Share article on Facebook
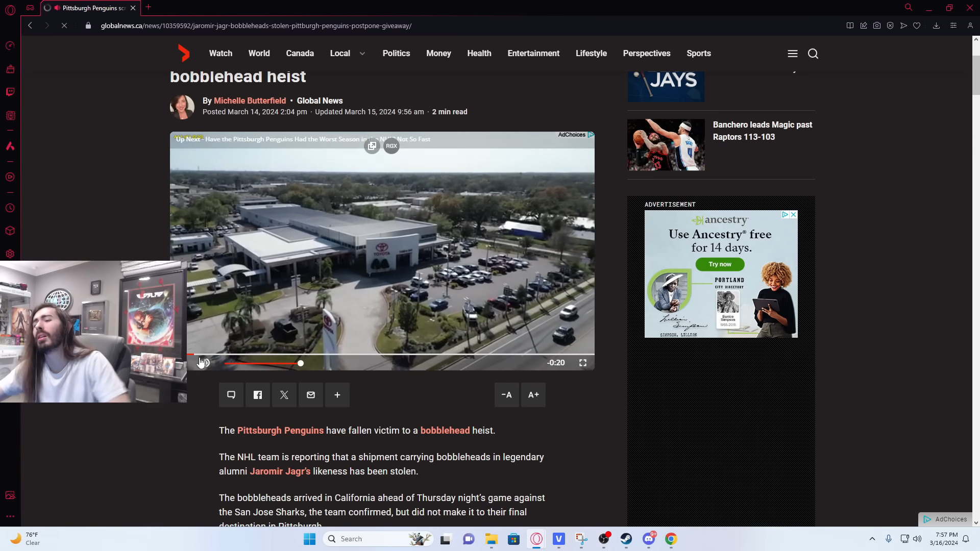980x551 pixels. click(258, 395)
